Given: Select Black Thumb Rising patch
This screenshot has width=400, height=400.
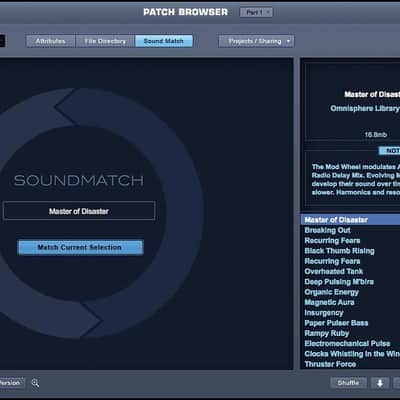Looking at the screenshot, I should tap(350, 251).
